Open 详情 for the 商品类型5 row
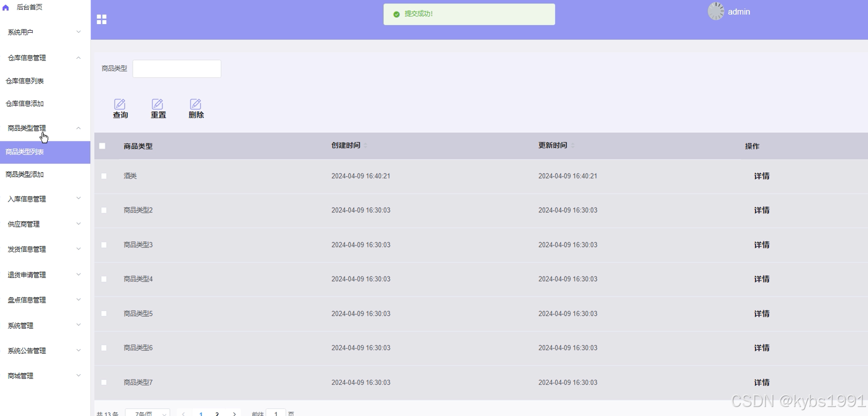This screenshot has width=868, height=416. [x=762, y=314]
